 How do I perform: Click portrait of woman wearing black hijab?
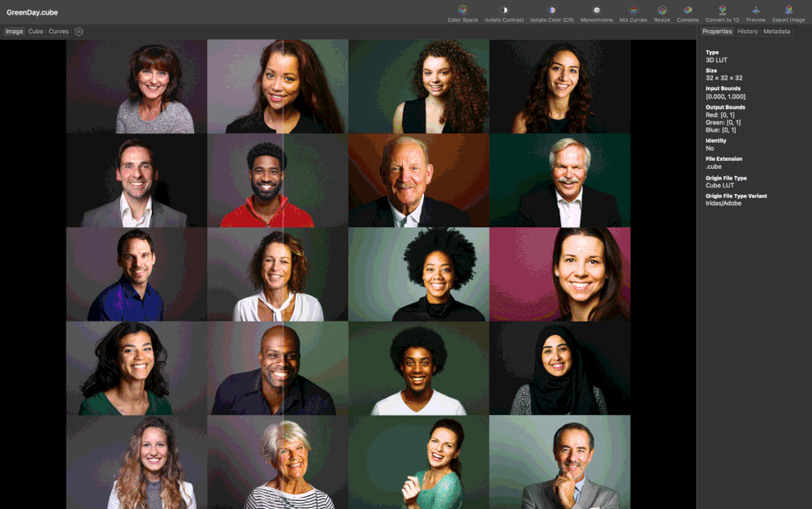[559, 369]
